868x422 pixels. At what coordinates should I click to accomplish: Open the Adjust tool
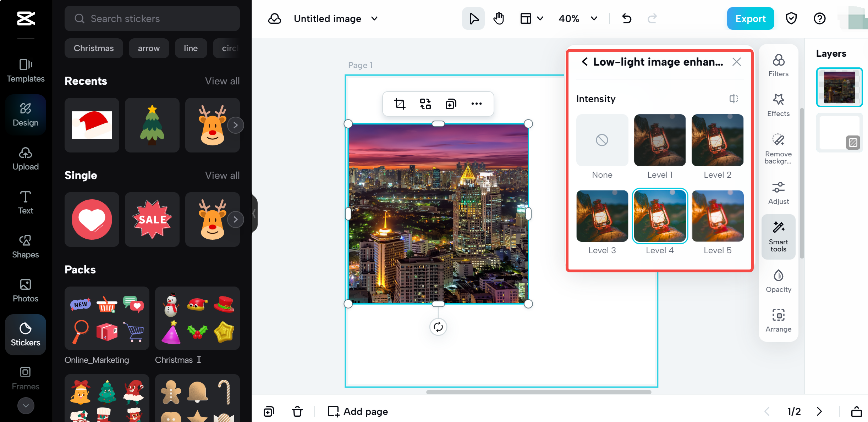coord(779,193)
